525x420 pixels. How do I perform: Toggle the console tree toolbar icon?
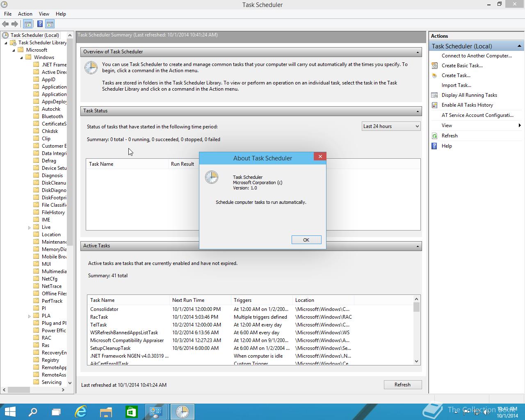(x=27, y=24)
